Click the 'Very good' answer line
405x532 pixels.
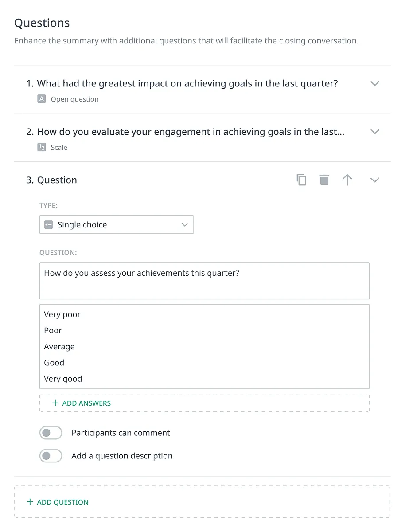pos(63,379)
